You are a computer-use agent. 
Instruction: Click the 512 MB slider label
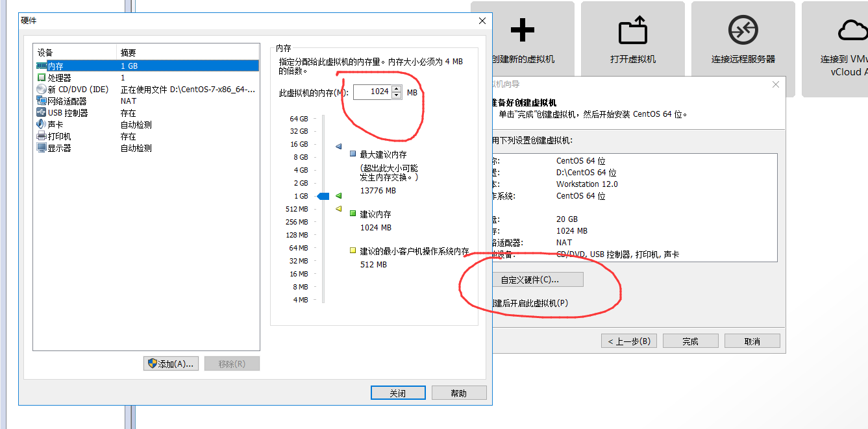point(297,209)
